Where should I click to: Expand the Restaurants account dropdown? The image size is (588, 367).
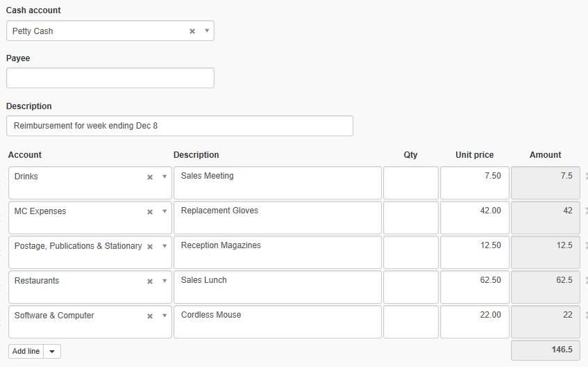click(x=165, y=281)
